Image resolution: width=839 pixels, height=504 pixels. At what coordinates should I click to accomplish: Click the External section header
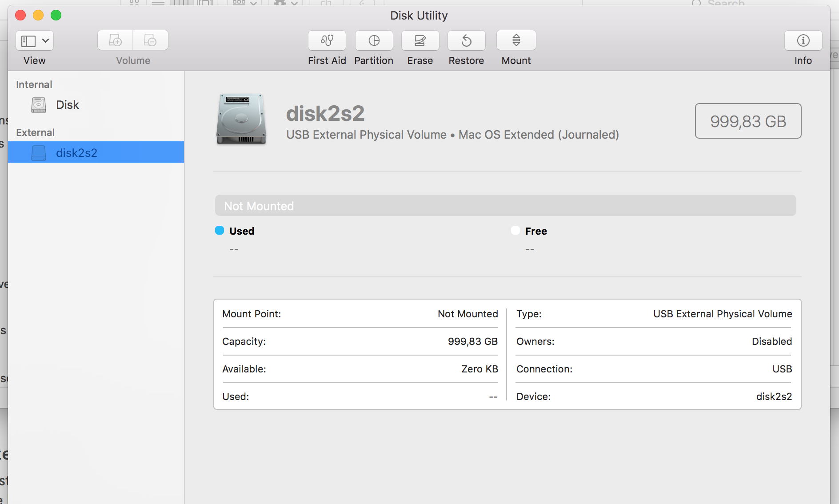[36, 132]
